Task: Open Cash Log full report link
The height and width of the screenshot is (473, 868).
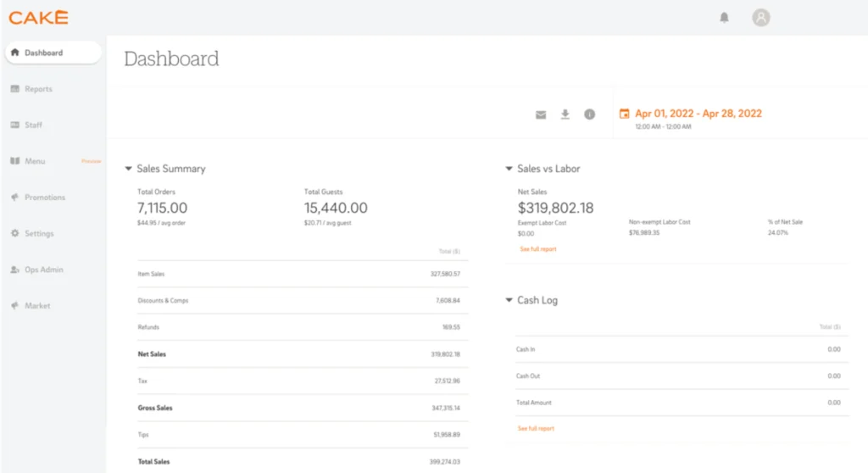Action: coord(536,429)
